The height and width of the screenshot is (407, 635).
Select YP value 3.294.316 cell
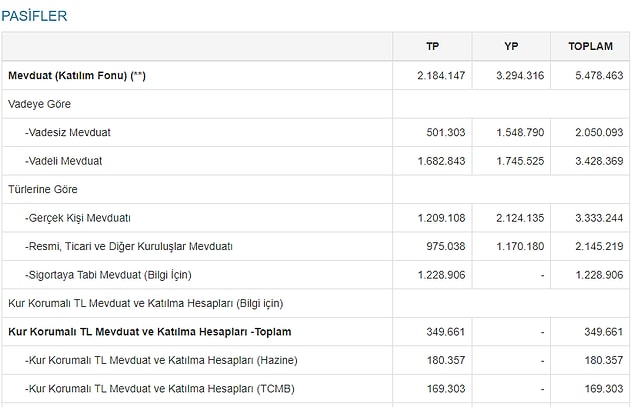(519, 76)
